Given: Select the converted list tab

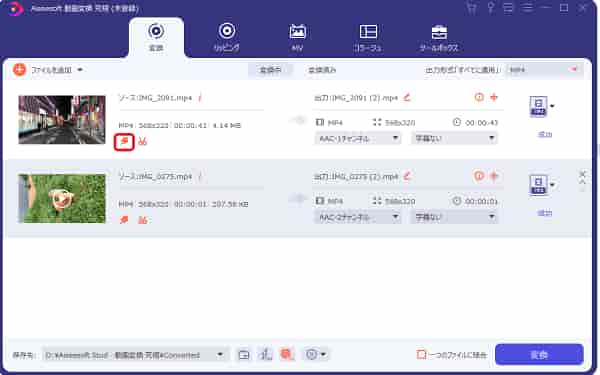Looking at the screenshot, I should point(322,70).
